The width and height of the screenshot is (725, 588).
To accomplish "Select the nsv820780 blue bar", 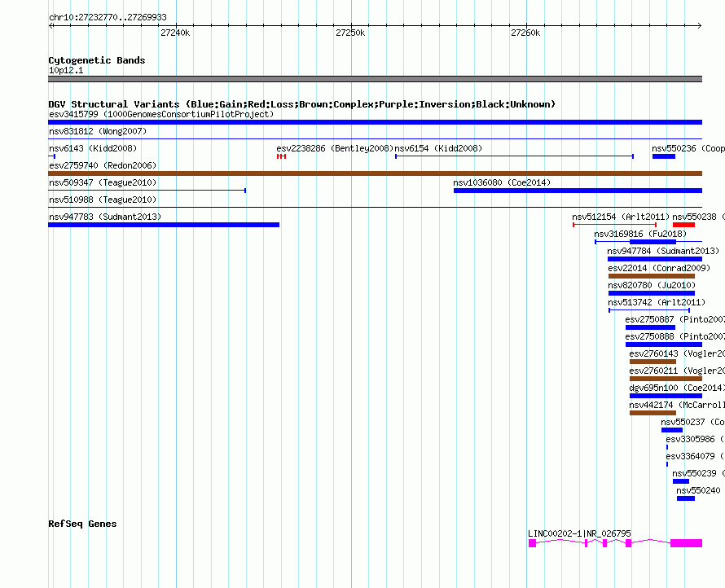I will 652,293.
